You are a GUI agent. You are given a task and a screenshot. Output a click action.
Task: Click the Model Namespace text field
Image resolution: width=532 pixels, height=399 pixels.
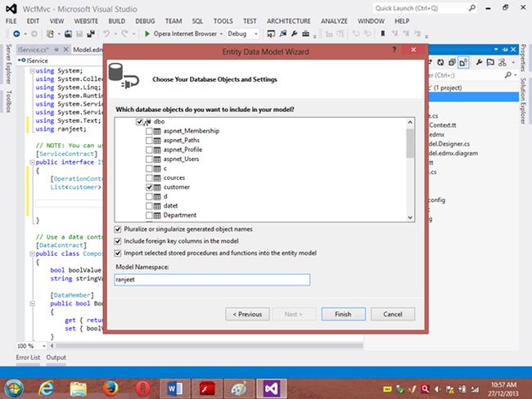tap(212, 280)
